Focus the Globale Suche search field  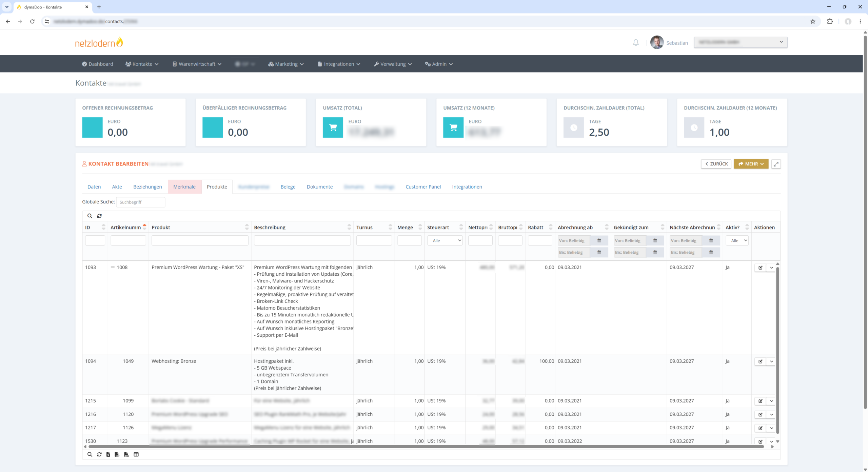point(140,202)
